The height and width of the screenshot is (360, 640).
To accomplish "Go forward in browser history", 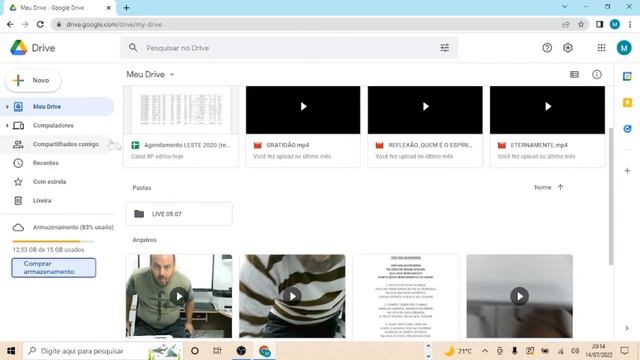I will coord(25,24).
